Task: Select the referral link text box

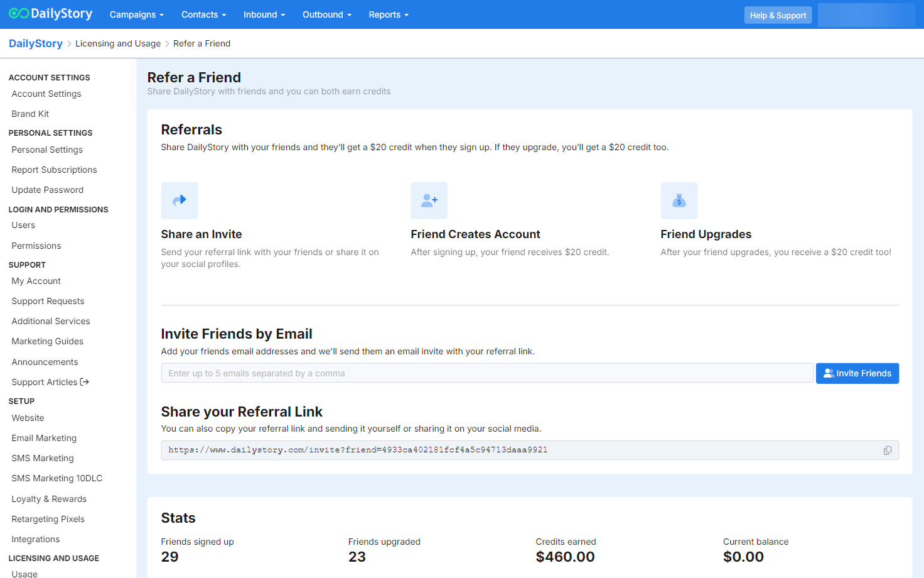Action: coord(521,450)
